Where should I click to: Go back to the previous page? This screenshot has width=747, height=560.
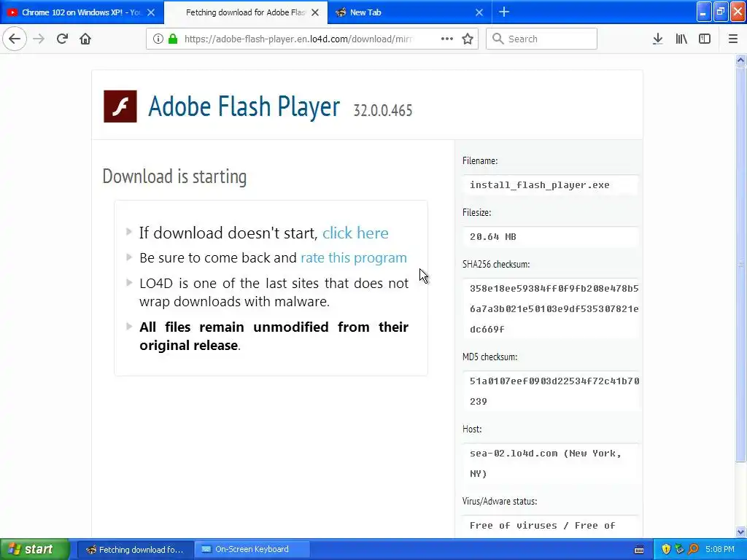pos(15,39)
